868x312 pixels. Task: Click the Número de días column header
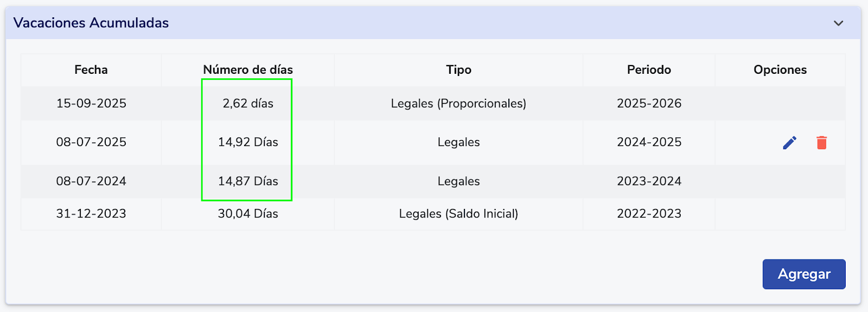[248, 69]
